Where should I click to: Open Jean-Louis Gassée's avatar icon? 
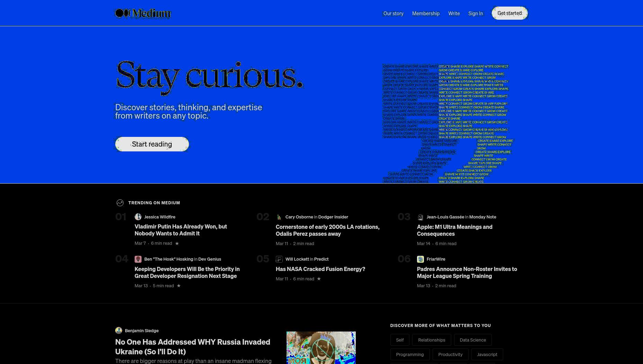[420, 217]
